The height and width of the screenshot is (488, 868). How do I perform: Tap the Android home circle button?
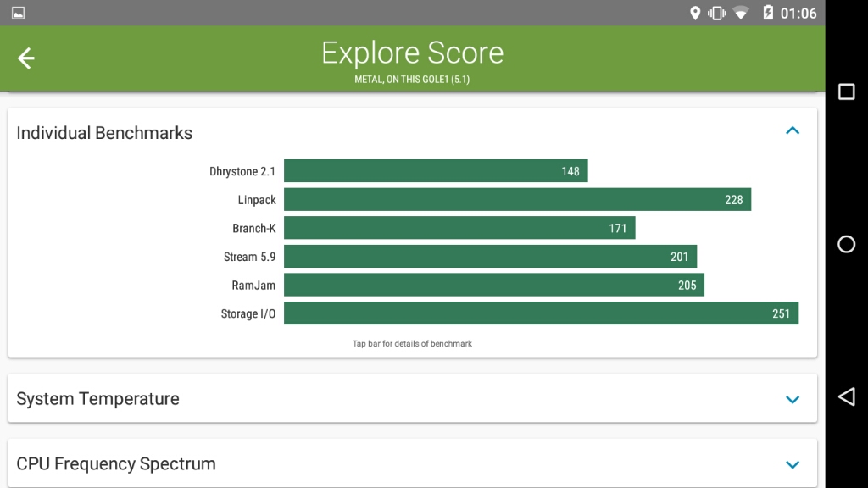(x=847, y=244)
